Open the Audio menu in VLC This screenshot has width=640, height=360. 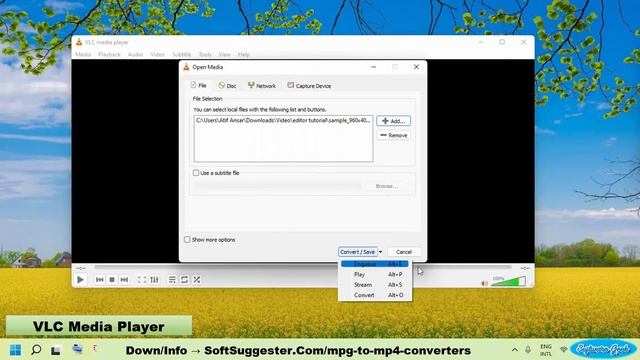tap(136, 54)
